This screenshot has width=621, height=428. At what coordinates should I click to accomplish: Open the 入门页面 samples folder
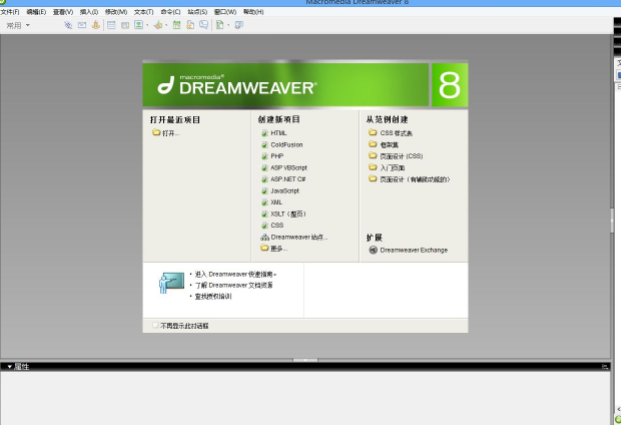tap(387, 168)
